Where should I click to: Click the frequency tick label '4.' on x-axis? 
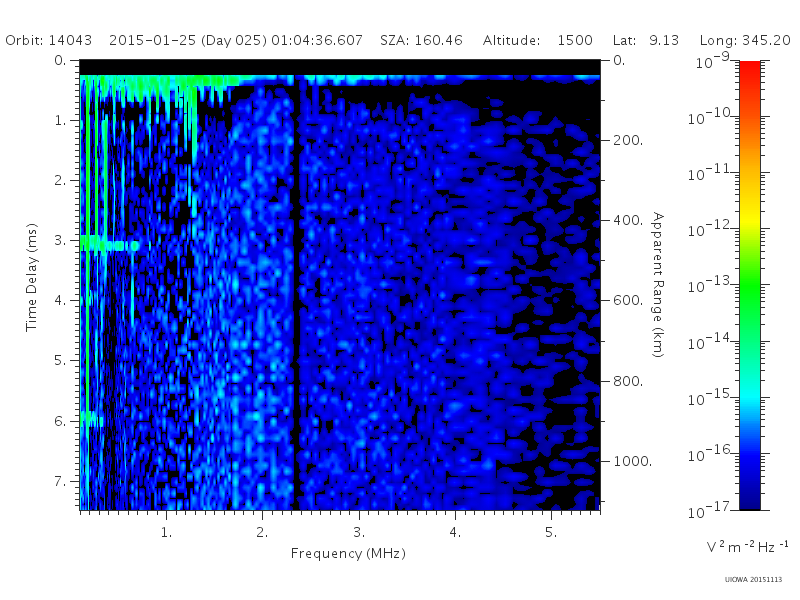point(455,532)
